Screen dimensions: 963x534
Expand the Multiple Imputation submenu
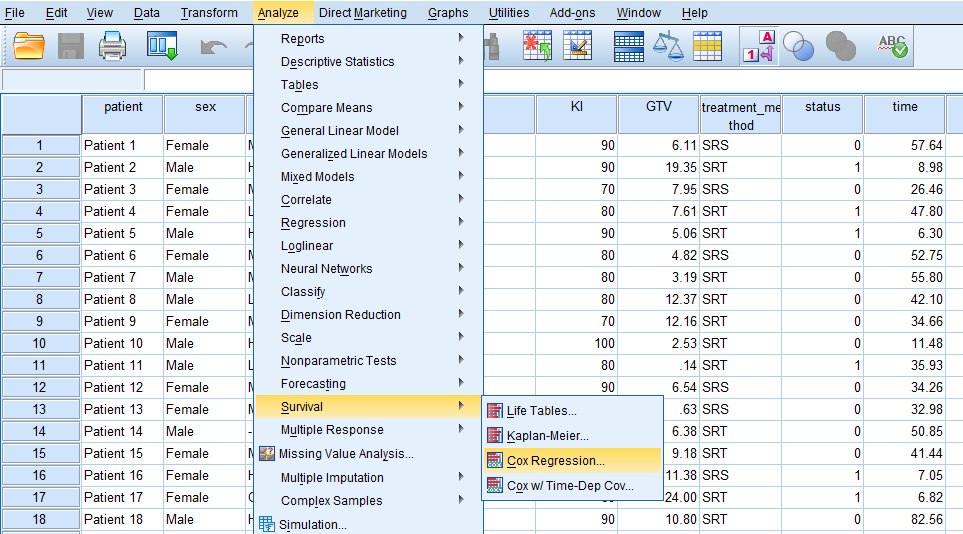coord(368,477)
